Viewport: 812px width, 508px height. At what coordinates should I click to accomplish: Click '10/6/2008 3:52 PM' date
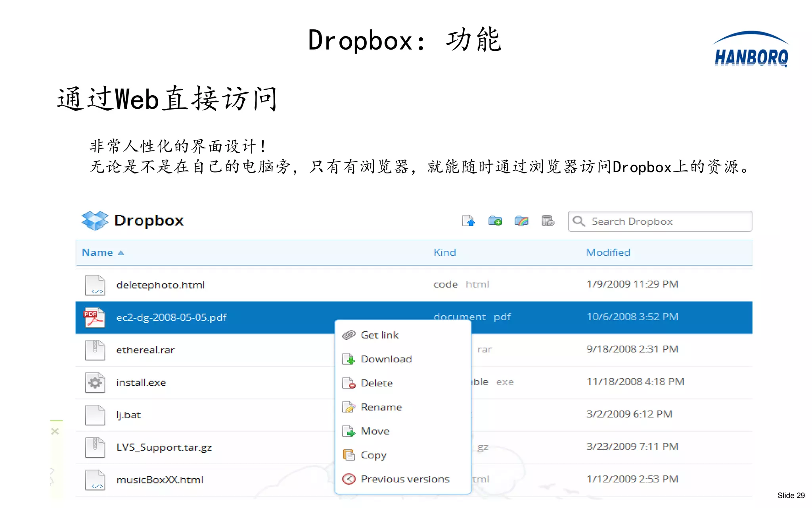632,317
